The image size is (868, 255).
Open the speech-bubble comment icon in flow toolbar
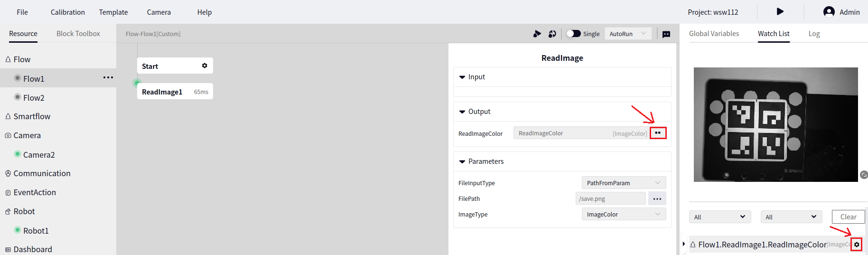666,34
